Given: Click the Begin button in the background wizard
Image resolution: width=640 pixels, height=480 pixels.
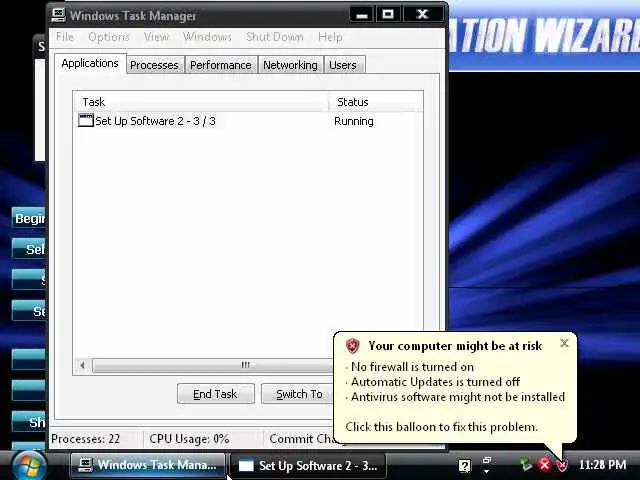Looking at the screenshot, I should (29, 218).
